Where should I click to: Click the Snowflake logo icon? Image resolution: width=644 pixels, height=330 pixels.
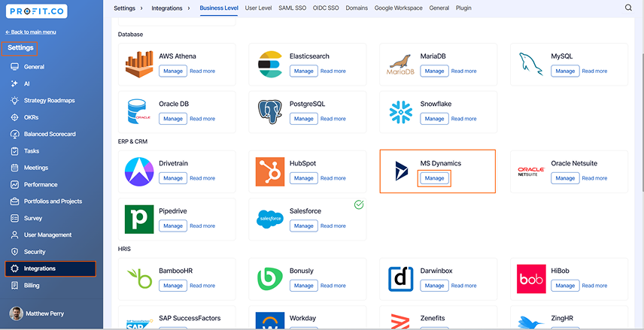[400, 112]
